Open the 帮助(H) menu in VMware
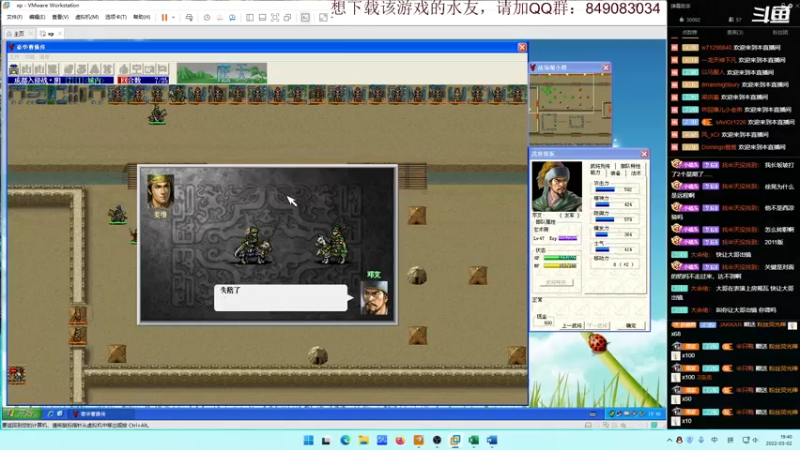This screenshot has width=800, height=450. (x=141, y=17)
